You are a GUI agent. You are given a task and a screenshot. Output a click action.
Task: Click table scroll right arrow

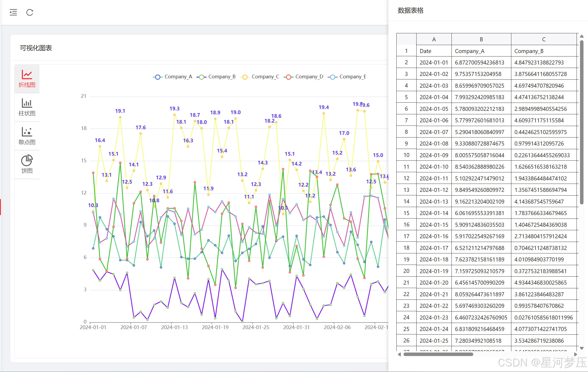tap(575, 354)
